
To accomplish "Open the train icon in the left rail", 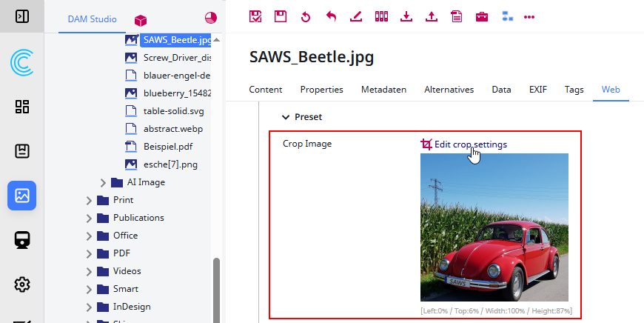I will point(21,240).
